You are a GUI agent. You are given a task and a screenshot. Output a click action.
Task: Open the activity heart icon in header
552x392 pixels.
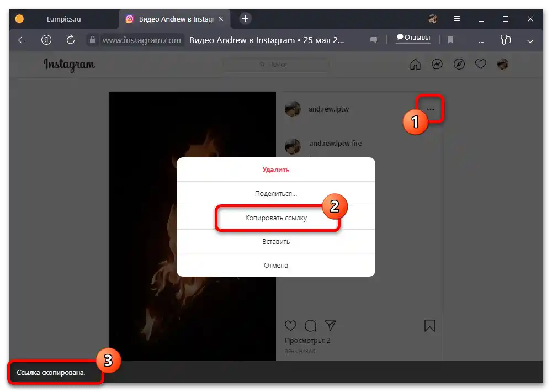click(x=481, y=64)
